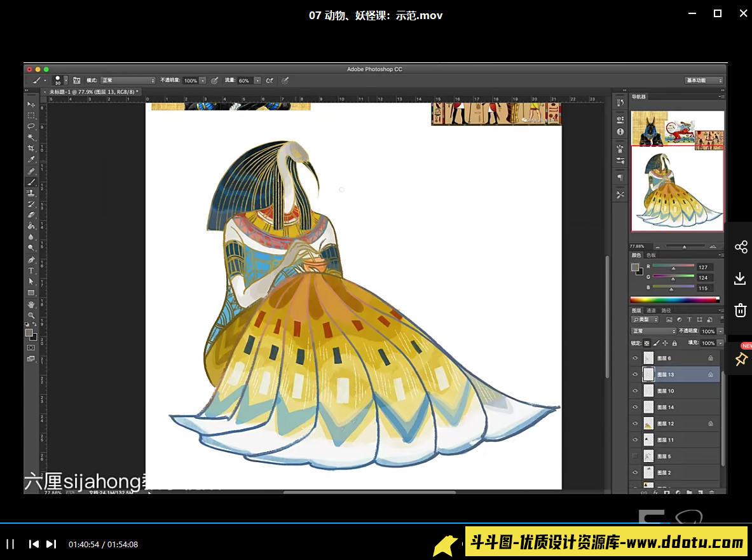Select the Lasso tool
Screen dimensions: 752x560
31,126
